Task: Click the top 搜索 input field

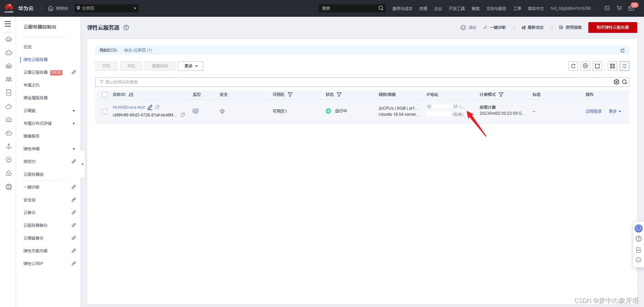Action: (348, 8)
